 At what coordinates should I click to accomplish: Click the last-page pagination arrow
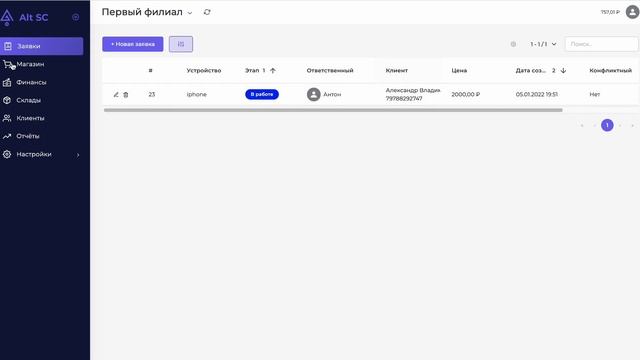point(633,125)
